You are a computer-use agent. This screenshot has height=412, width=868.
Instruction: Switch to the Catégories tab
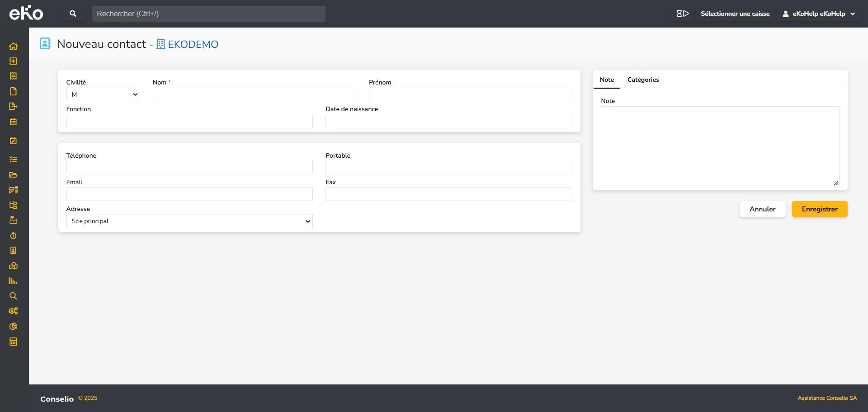(643, 80)
